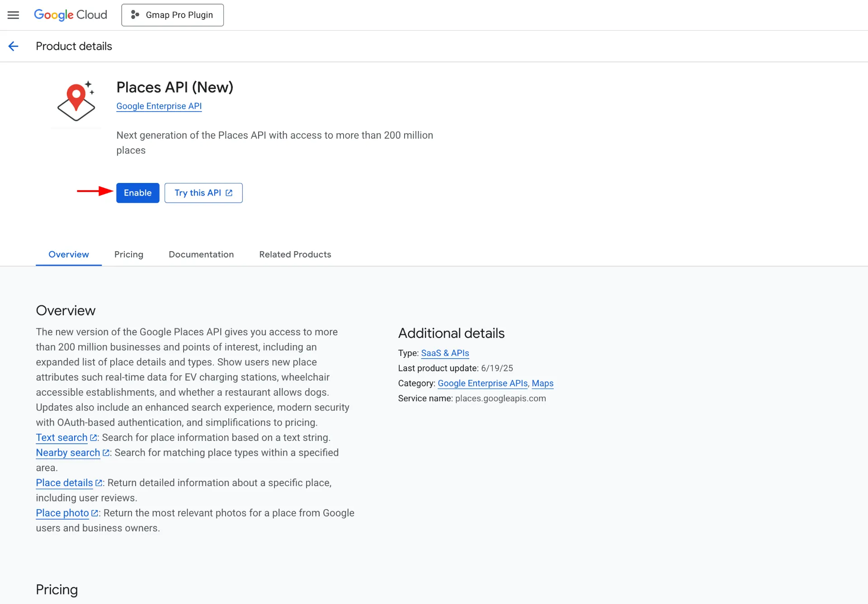Click the Overview section heading
Screen dimensions: 868x604
point(66,311)
